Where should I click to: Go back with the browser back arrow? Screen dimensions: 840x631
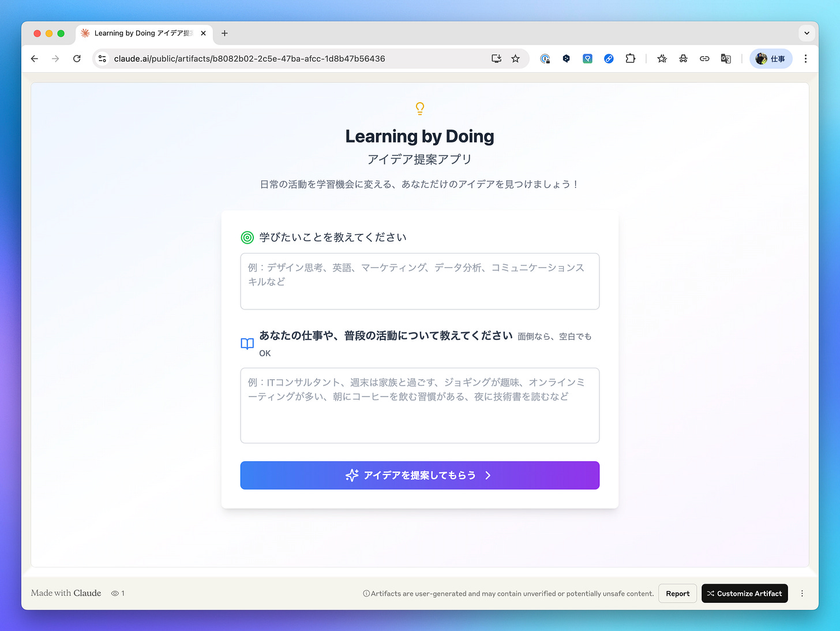(x=35, y=58)
